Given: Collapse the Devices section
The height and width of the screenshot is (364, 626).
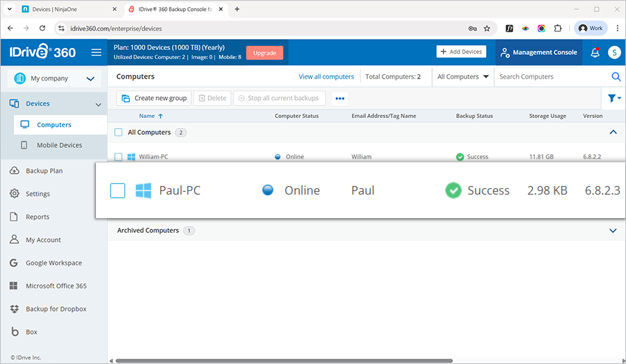Looking at the screenshot, I should 98,104.
